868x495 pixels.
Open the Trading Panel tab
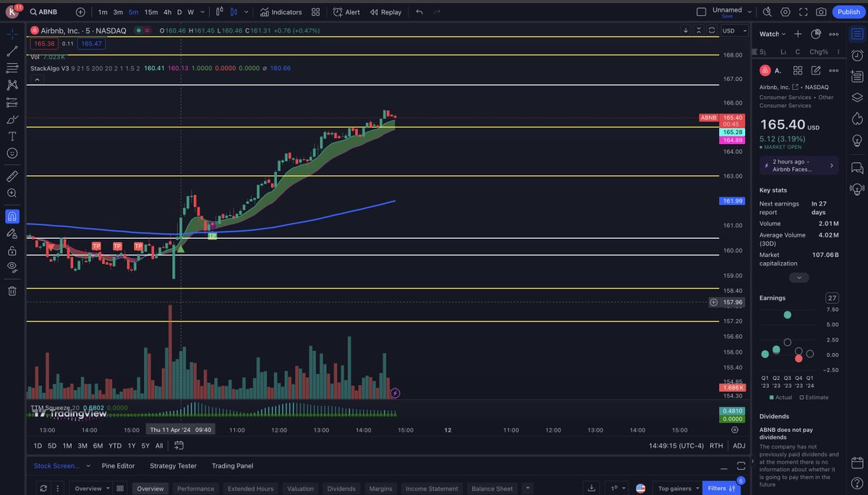tap(232, 466)
